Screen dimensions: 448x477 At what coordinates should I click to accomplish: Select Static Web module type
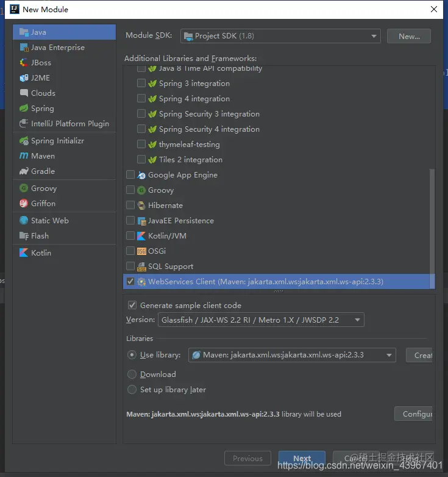[x=65, y=220]
